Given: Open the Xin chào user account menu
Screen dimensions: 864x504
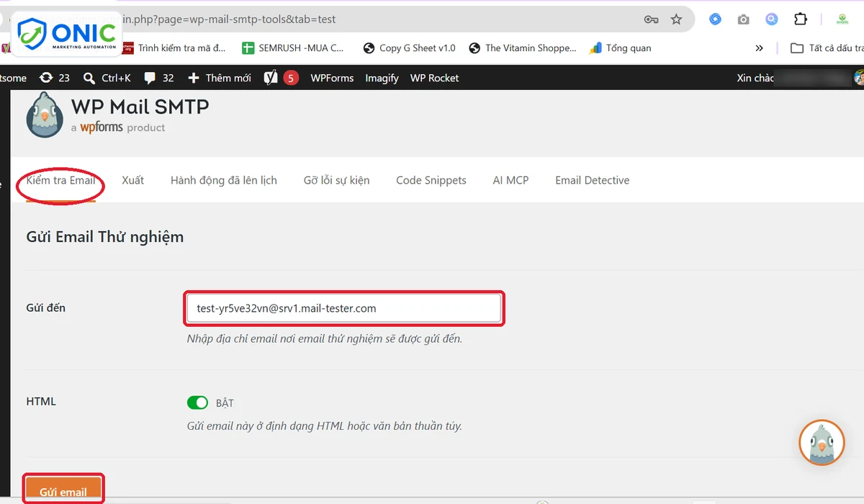Looking at the screenshot, I should tap(799, 78).
